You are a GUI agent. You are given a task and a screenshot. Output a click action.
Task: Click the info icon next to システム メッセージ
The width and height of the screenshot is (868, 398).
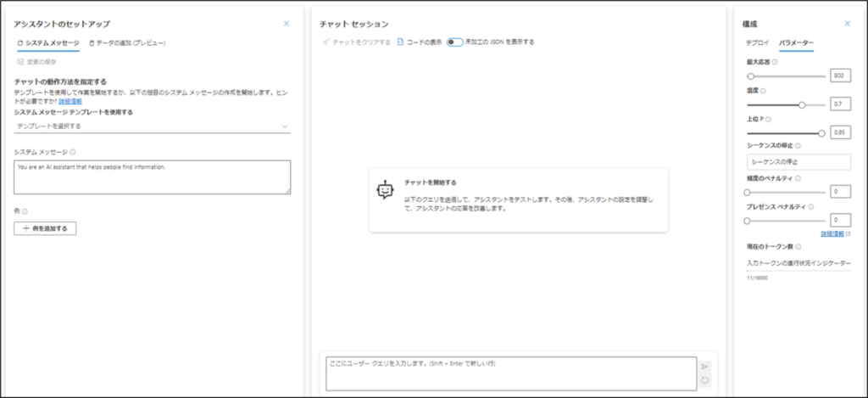tap(73, 151)
